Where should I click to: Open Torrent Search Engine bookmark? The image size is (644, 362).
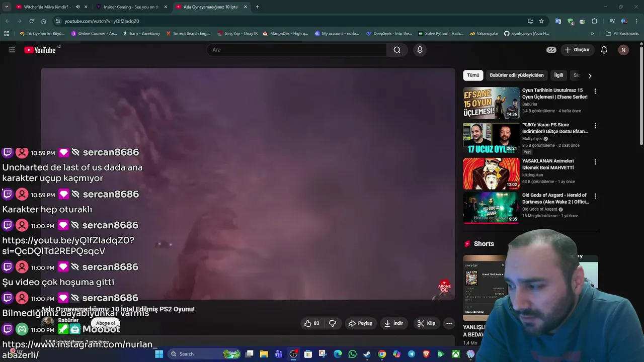click(188, 34)
